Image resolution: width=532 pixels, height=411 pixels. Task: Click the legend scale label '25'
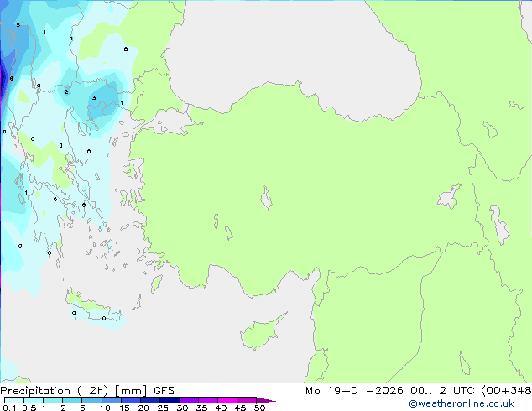[x=163, y=408]
